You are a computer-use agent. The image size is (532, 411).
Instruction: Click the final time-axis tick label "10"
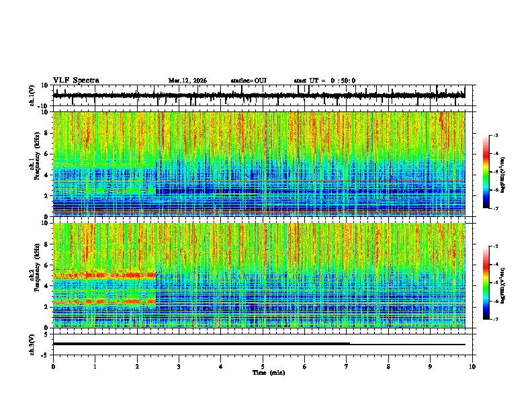[472, 367]
